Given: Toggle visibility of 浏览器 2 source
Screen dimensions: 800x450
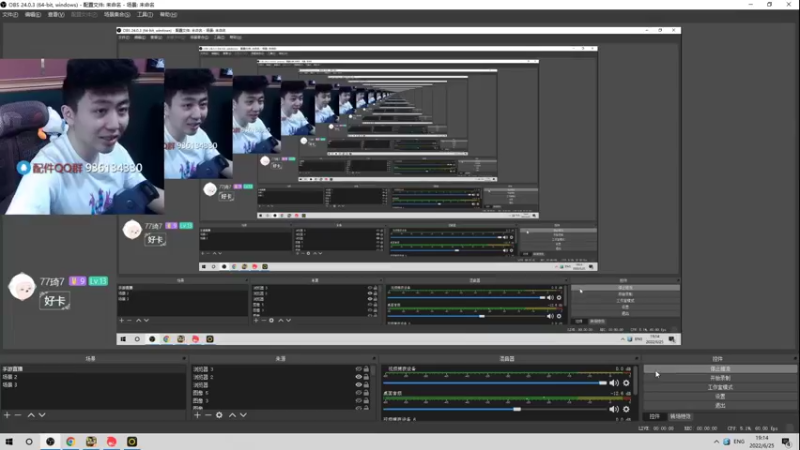Looking at the screenshot, I should 359,377.
